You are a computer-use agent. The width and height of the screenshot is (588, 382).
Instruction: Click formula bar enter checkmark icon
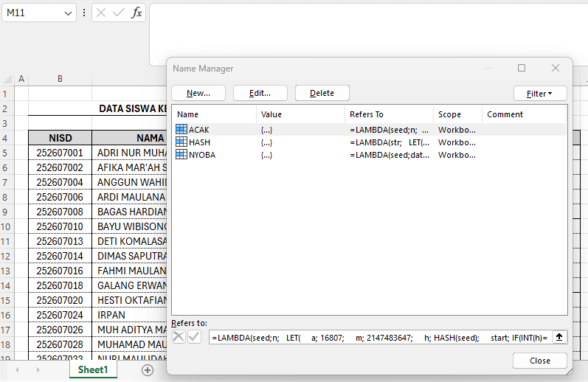[119, 13]
